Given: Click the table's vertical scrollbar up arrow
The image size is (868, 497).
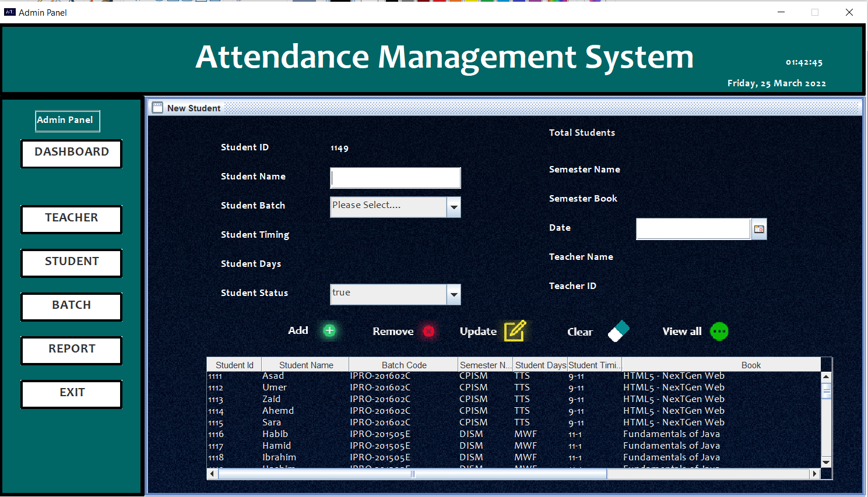Looking at the screenshot, I should 826,376.
